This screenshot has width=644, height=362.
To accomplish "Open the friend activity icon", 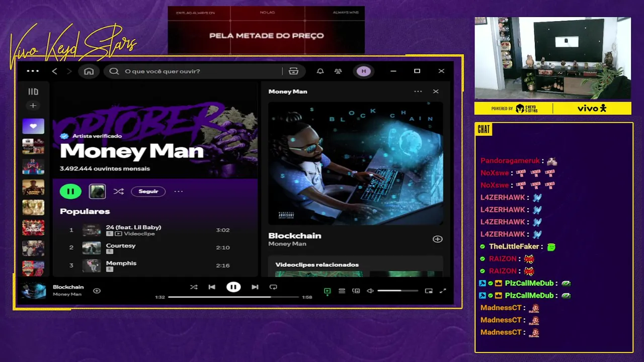I will pyautogui.click(x=338, y=71).
